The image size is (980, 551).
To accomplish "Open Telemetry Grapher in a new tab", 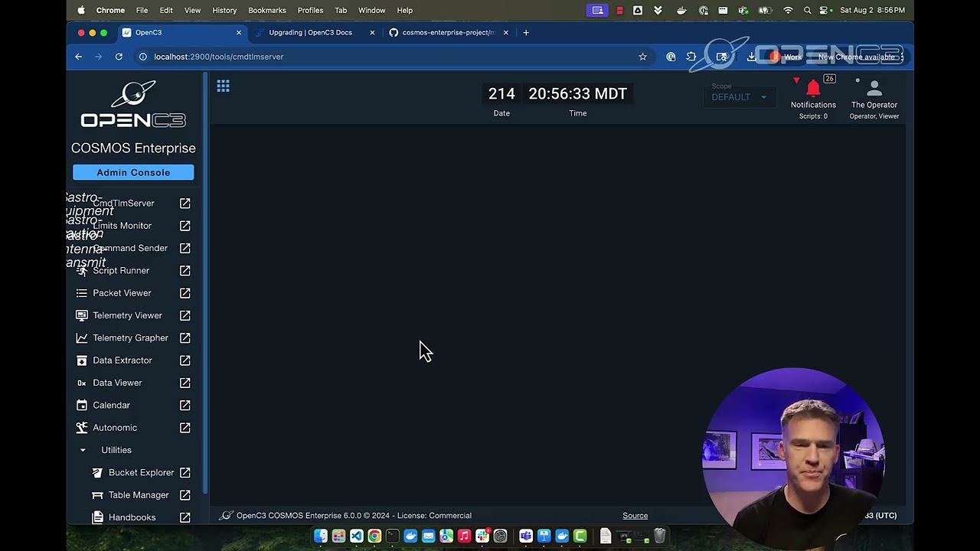I will [185, 337].
